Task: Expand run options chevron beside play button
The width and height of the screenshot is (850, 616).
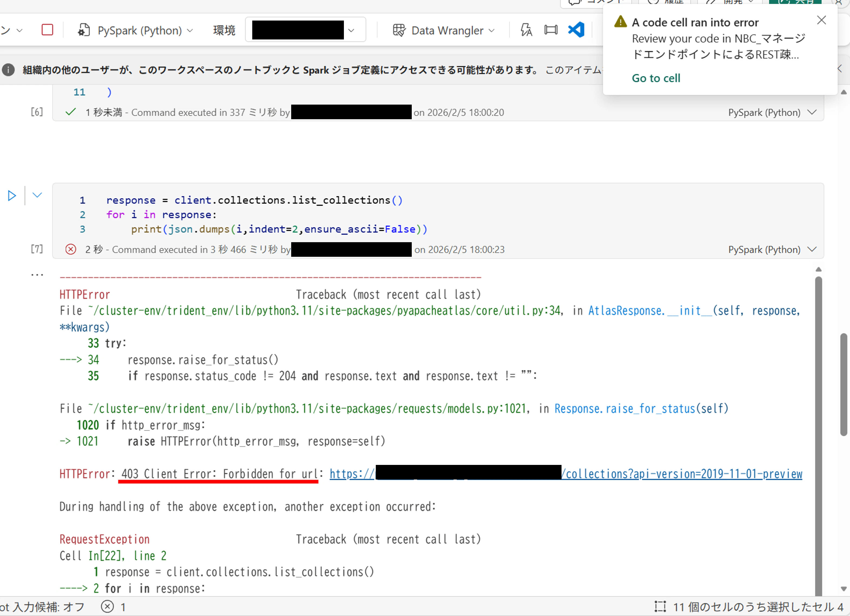Action: [x=37, y=195]
